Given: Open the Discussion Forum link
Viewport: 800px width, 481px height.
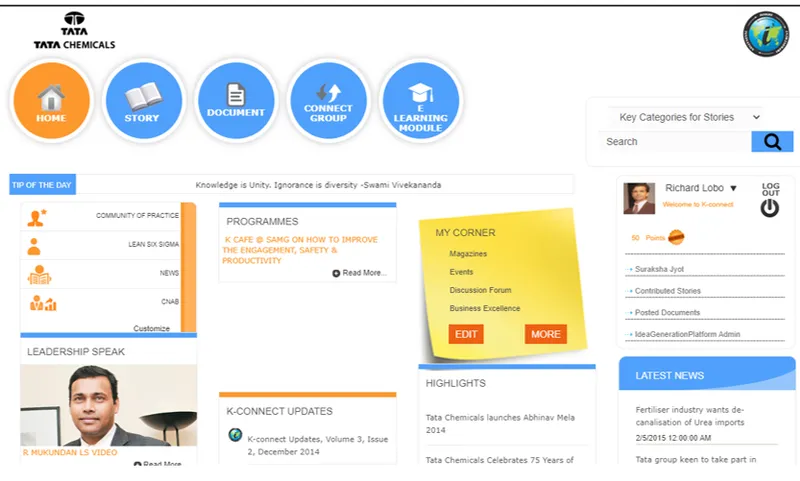Looking at the screenshot, I should (x=480, y=290).
